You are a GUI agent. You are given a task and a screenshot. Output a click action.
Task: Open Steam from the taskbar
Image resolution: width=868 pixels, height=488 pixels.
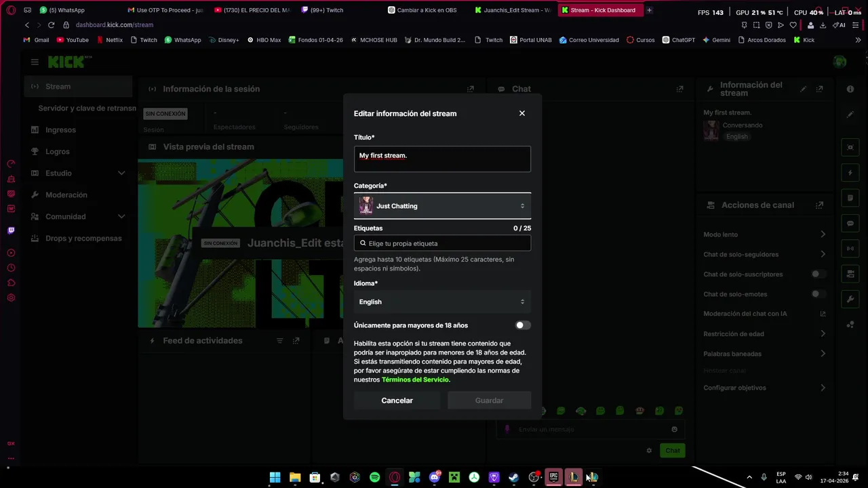point(514,477)
